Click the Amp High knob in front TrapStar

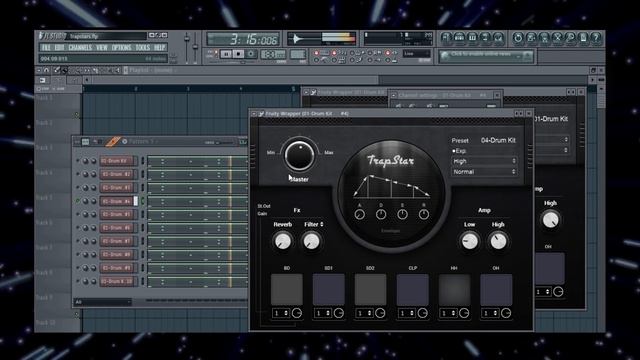[x=498, y=241]
